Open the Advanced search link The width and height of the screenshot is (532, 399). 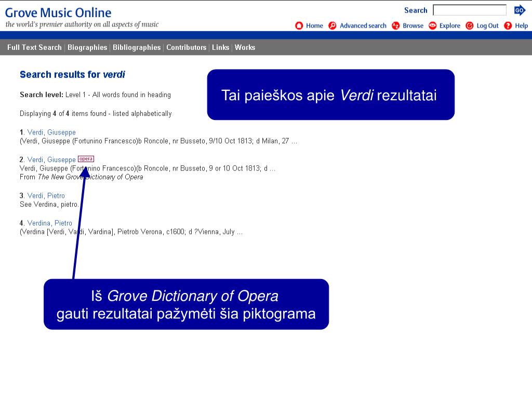(363, 26)
